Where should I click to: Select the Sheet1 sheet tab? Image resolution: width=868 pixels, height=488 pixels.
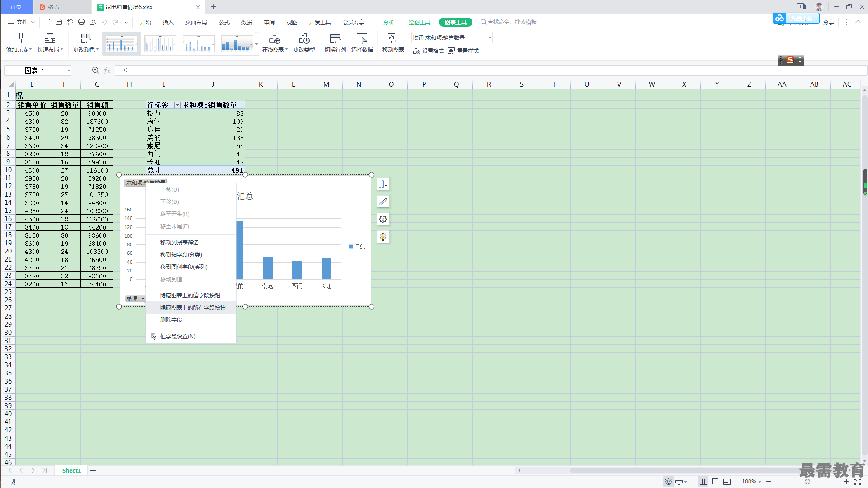71,471
